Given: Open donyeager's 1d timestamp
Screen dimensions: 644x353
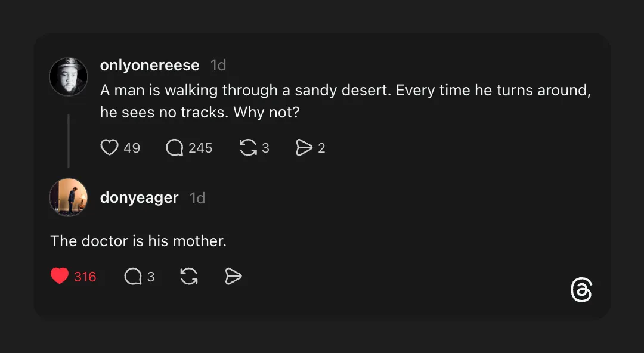Looking at the screenshot, I should click(x=197, y=197).
